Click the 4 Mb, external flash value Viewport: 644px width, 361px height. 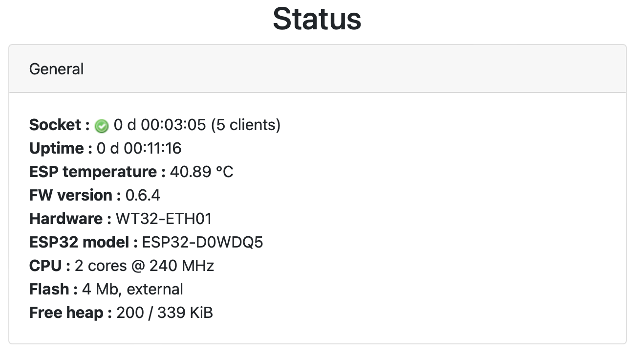[x=132, y=289]
